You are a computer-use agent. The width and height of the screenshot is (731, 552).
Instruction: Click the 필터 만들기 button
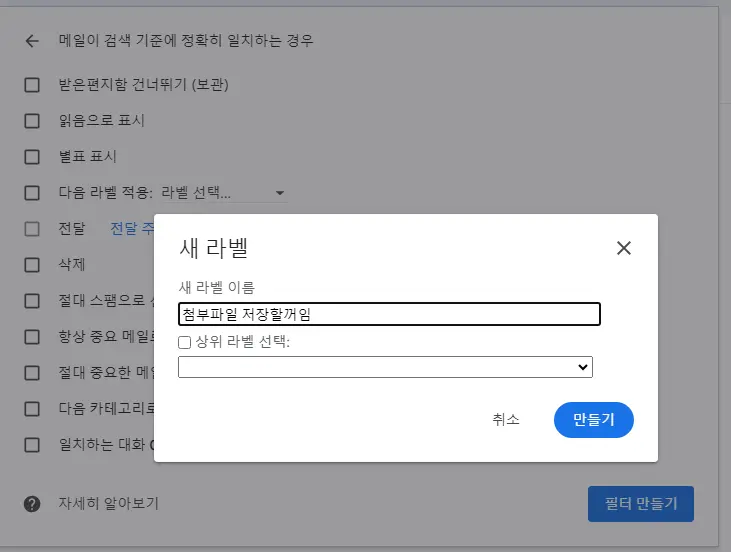[640, 503]
